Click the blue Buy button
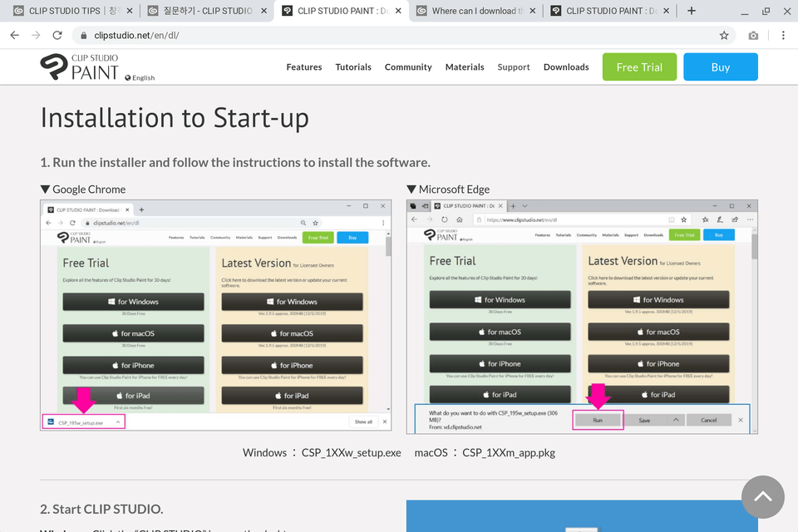The width and height of the screenshot is (798, 532). point(721,66)
